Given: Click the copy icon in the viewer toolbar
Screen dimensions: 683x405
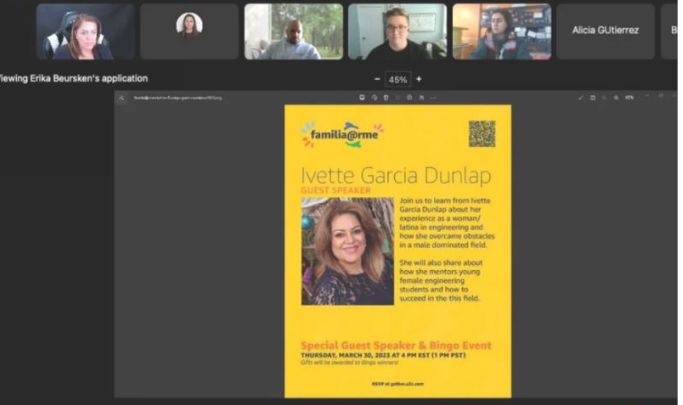Looking at the screenshot, I should coord(373,98).
